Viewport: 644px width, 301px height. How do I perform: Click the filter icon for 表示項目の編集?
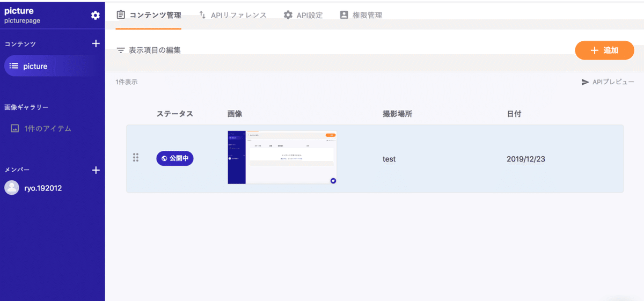121,50
